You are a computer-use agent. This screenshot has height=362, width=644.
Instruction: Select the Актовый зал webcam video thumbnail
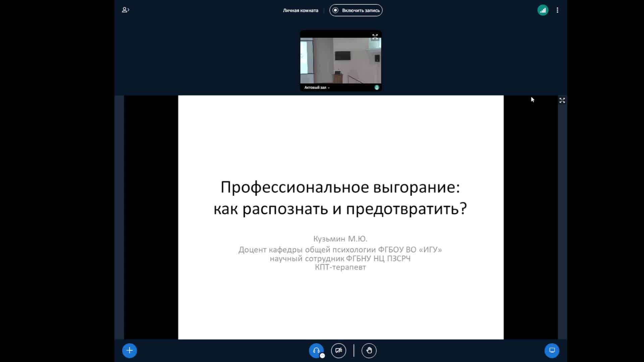click(x=340, y=60)
